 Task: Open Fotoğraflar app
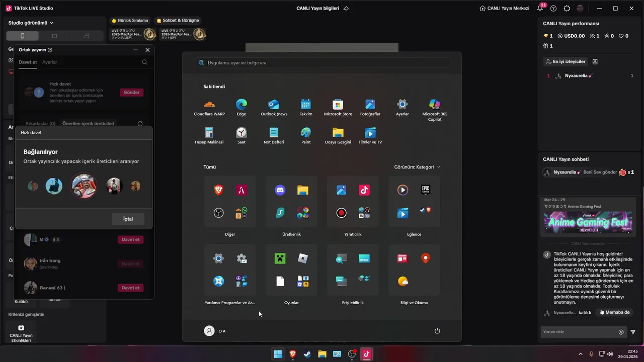pyautogui.click(x=370, y=108)
